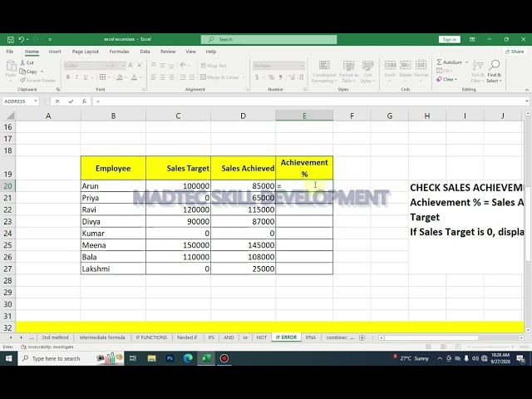Click the Delete cells icon

[x=406, y=65]
